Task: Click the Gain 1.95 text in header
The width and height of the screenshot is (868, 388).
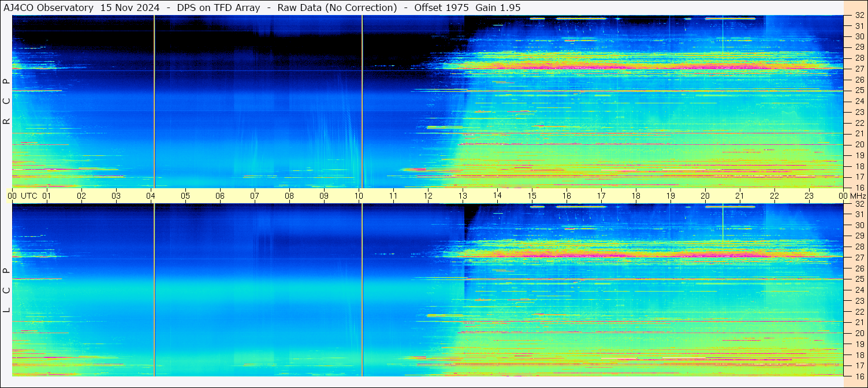Action: pos(498,8)
